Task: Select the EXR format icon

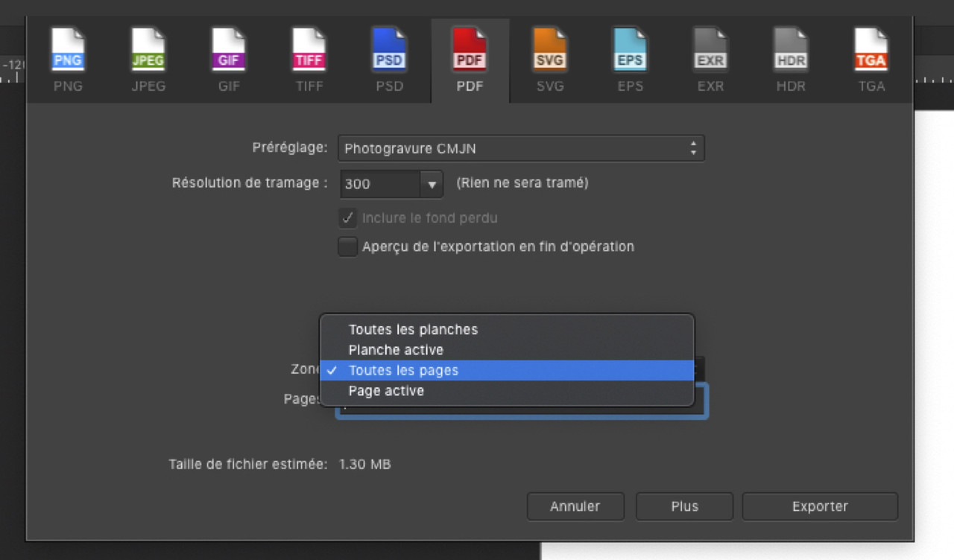Action: click(710, 50)
